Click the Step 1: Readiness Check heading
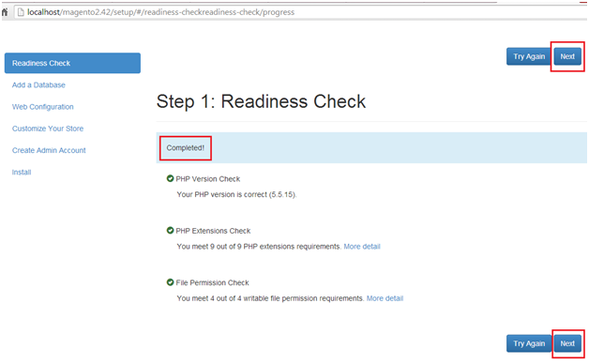Image resolution: width=589 pixels, height=364 pixels. tap(261, 101)
